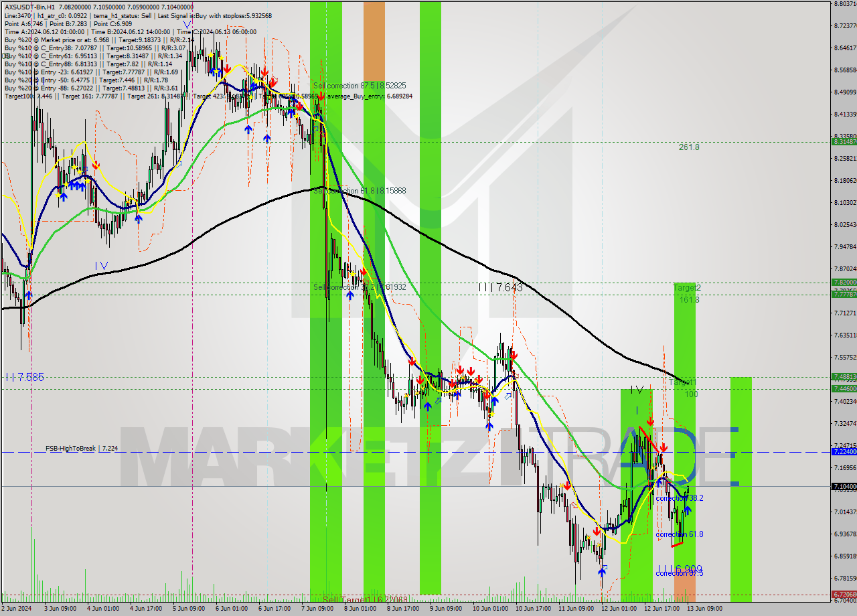Click 'Sell correction 87.5 | 8.52825' label
857x616 pixels.
click(360, 86)
